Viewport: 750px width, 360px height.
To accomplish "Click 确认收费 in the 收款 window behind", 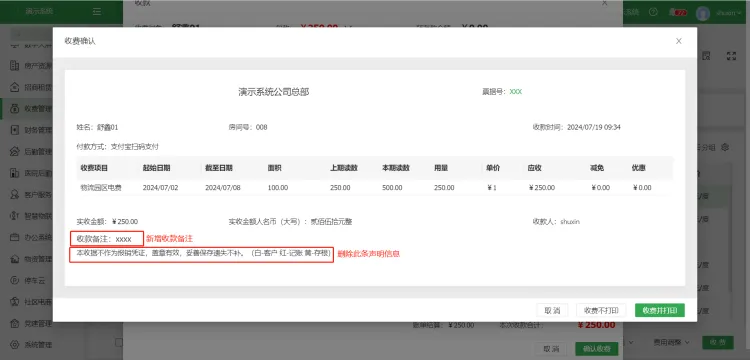I will 596,349.
